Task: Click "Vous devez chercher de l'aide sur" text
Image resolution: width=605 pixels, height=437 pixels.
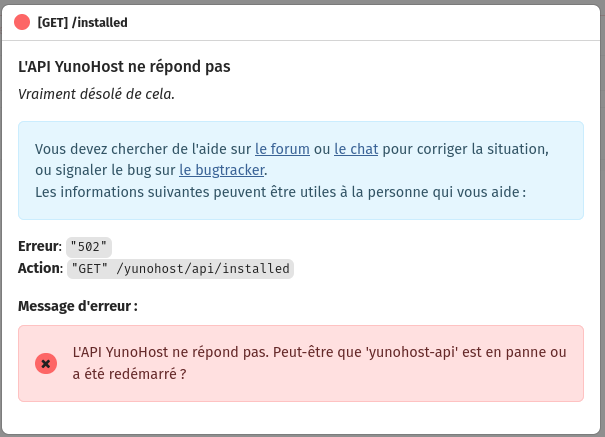Action: tap(143, 149)
